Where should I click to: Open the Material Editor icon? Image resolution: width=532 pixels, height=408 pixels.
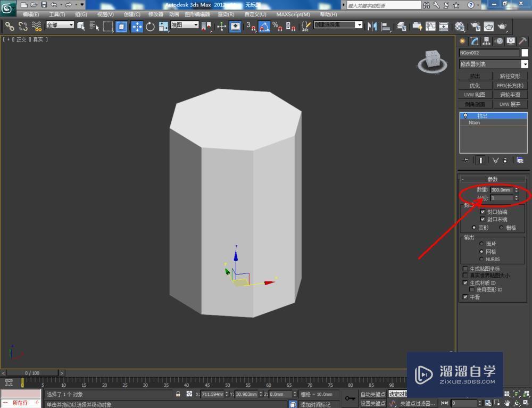459,27
